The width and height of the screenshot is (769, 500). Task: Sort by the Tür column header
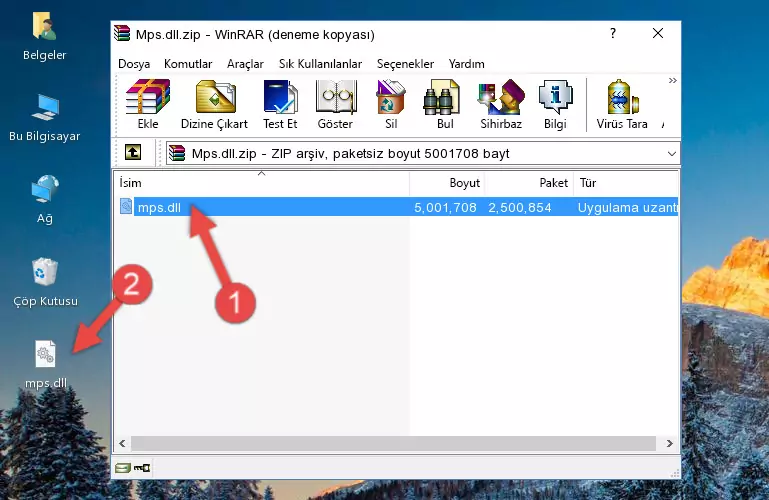(626, 183)
